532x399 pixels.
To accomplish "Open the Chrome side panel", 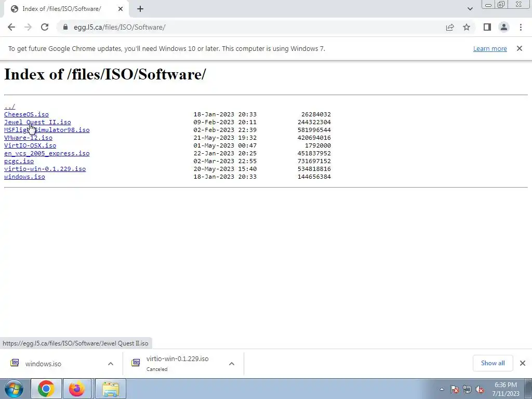I will tap(487, 27).
